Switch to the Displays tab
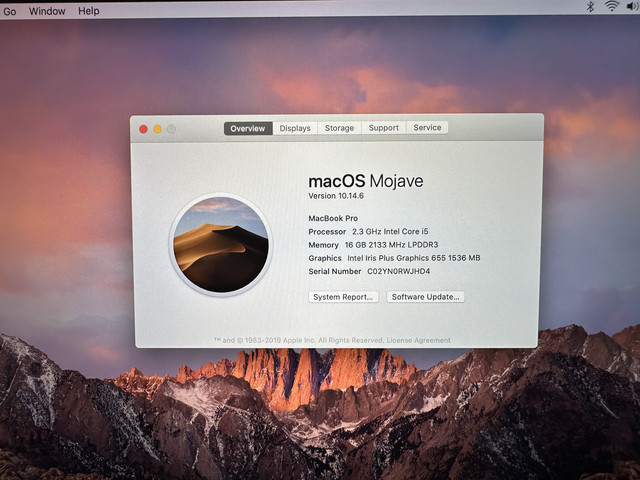The width and height of the screenshot is (640, 480). (295, 128)
